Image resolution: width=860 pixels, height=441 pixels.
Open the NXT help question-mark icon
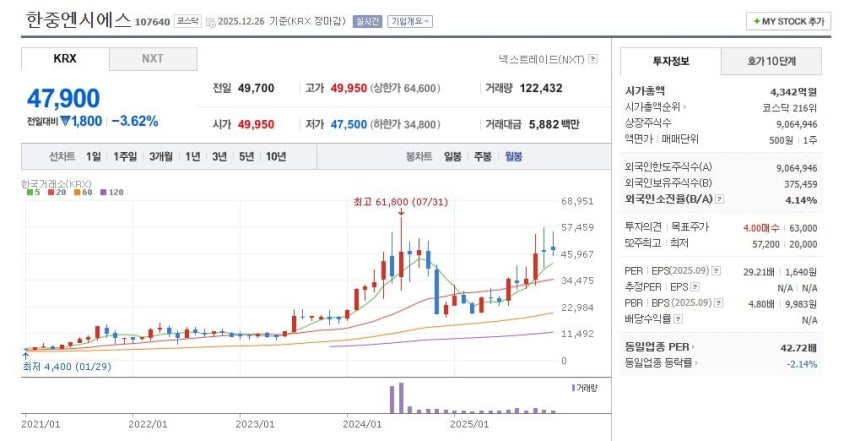(593, 59)
